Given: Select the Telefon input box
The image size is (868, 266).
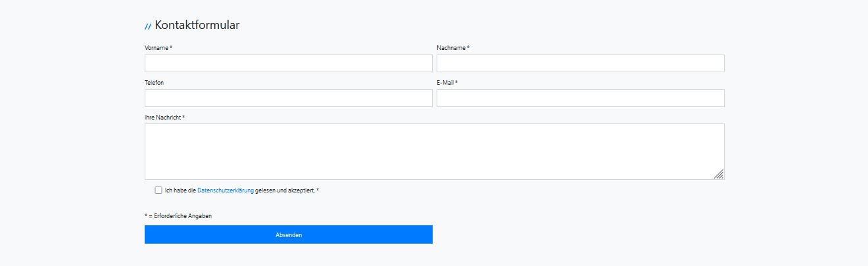Looking at the screenshot, I should tap(288, 98).
